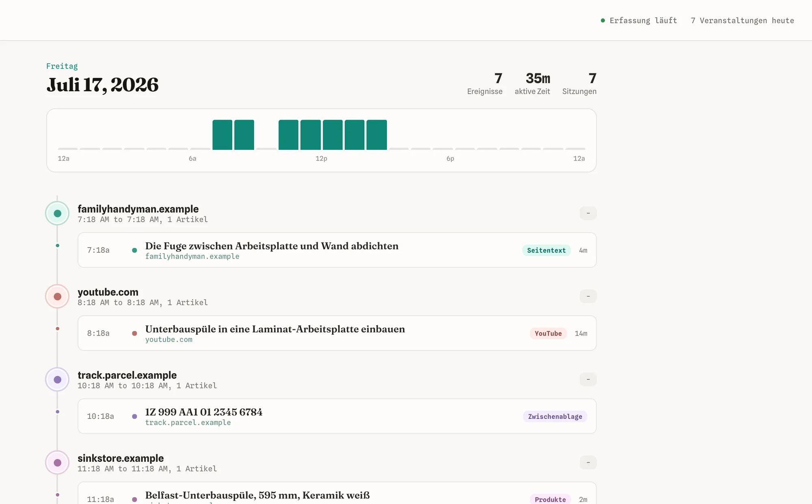
Task: Click the Erfassung läuft status indicator
Action: (x=639, y=20)
